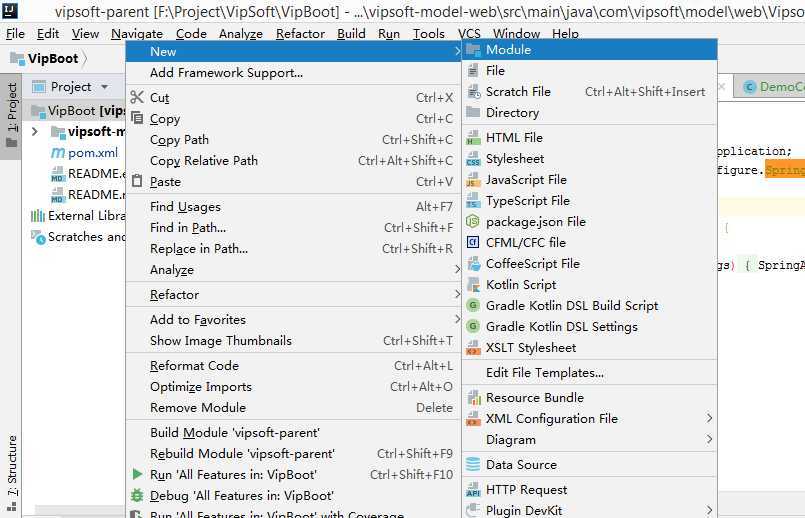Expand the Add to Favorites submenu arrow

point(457,319)
